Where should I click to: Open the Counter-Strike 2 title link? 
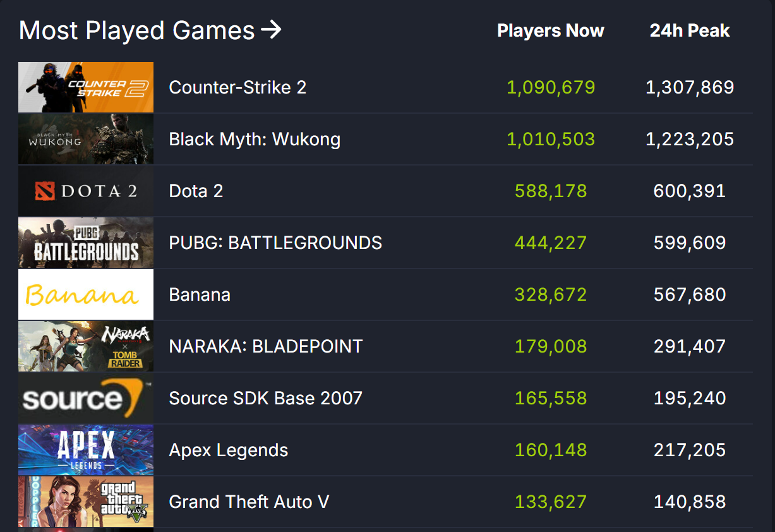[x=237, y=87]
